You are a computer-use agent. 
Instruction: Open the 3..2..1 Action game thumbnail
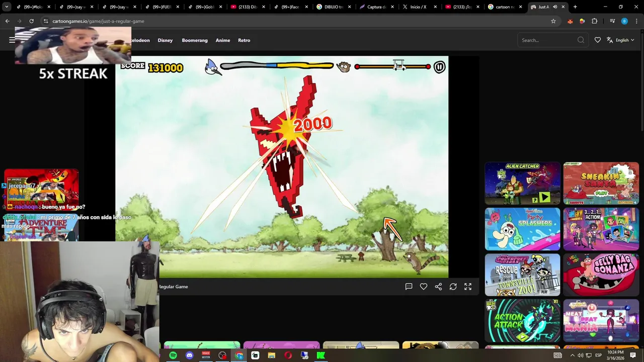pyautogui.click(x=601, y=229)
